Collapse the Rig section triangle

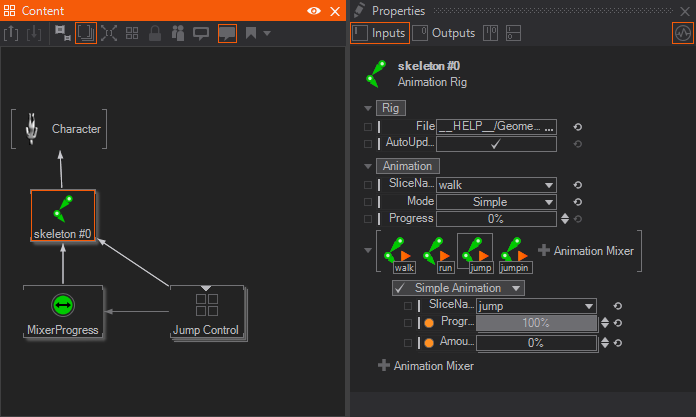368,108
